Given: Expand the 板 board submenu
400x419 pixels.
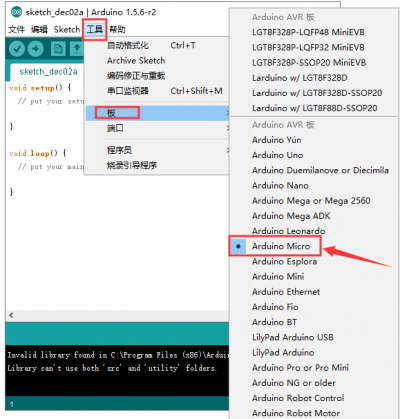Looking at the screenshot, I should tap(157, 113).
